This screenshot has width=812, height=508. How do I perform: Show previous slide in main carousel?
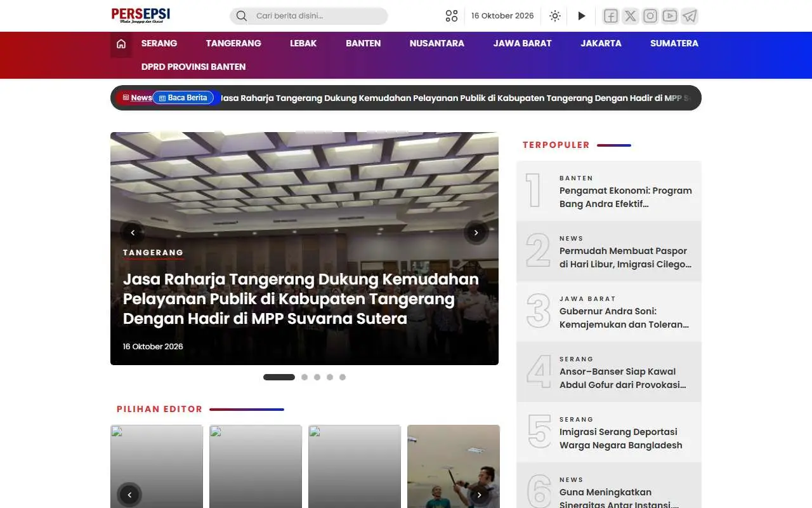[133, 232]
